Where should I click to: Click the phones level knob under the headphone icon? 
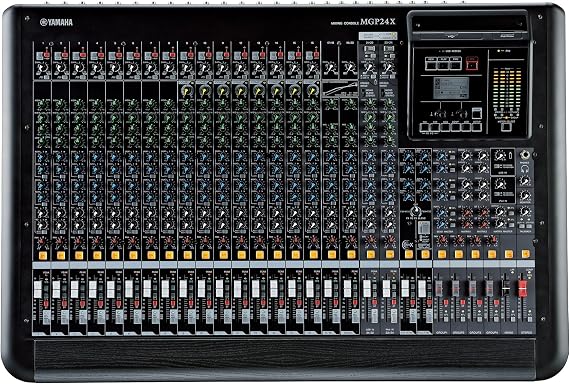click(x=525, y=180)
